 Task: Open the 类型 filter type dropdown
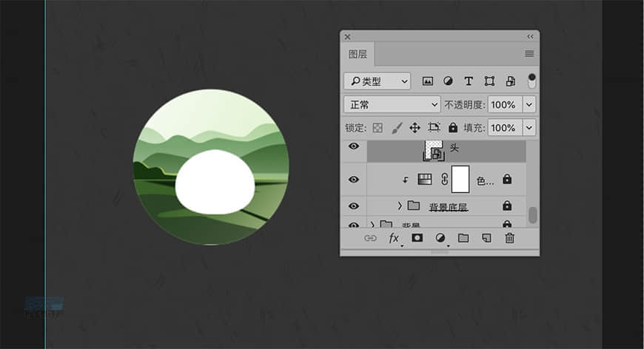click(378, 81)
